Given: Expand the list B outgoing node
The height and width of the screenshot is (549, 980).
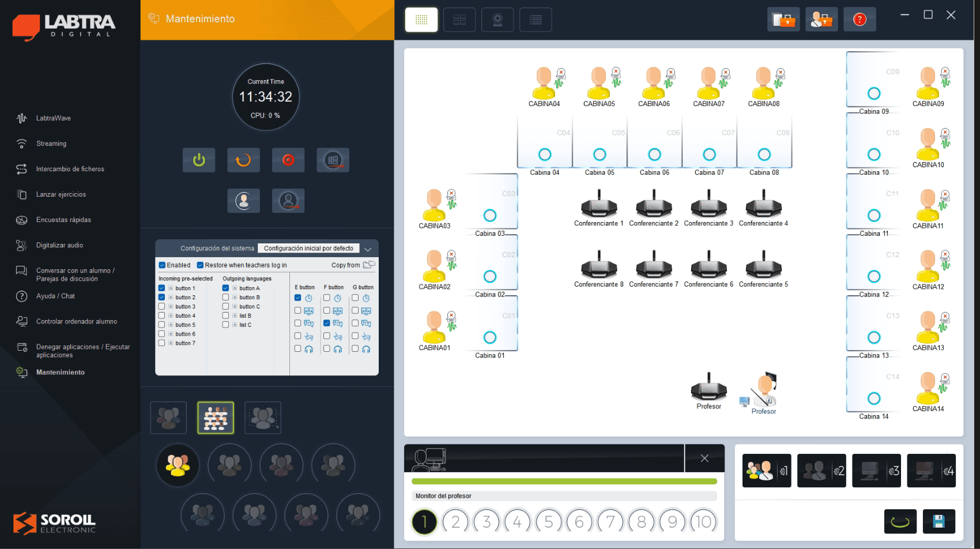Looking at the screenshot, I should pyautogui.click(x=235, y=315).
